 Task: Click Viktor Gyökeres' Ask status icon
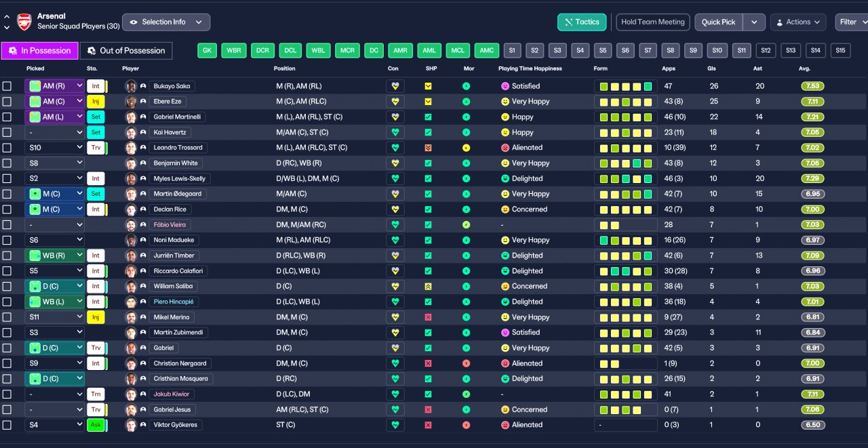[96, 425]
